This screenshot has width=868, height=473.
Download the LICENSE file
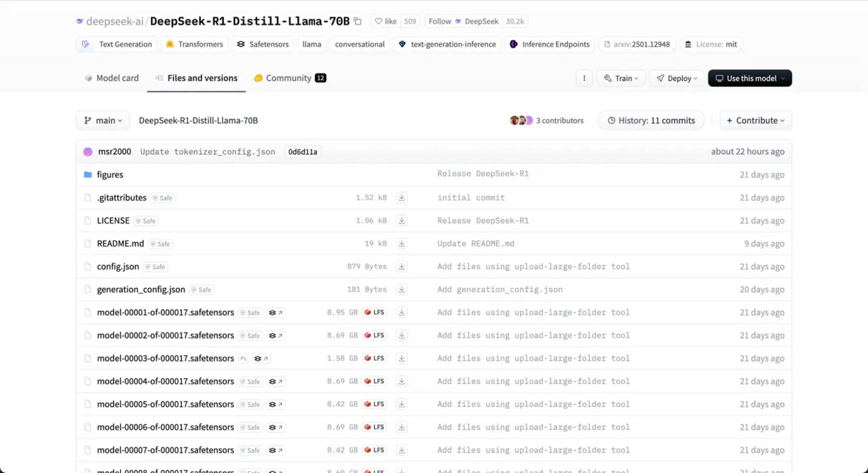click(401, 221)
